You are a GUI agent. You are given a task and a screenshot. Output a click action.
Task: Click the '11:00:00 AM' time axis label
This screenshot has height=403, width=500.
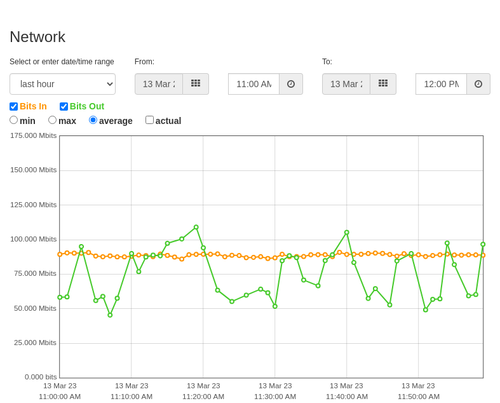[60, 397]
